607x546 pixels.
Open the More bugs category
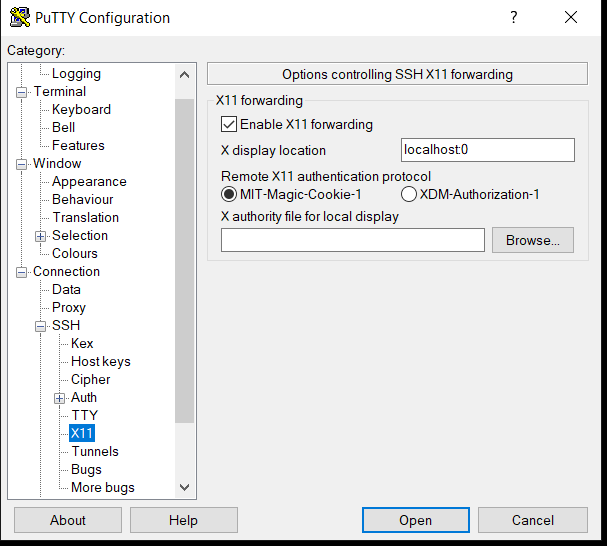tap(103, 488)
